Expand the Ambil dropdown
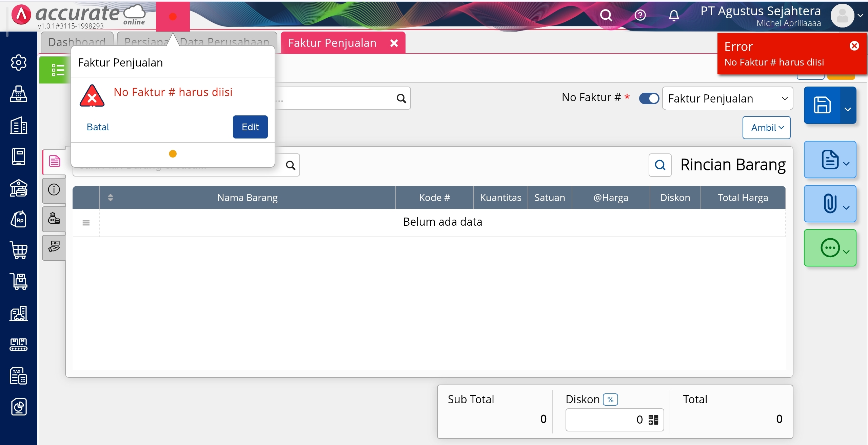Image resolution: width=868 pixels, height=445 pixels. click(766, 128)
